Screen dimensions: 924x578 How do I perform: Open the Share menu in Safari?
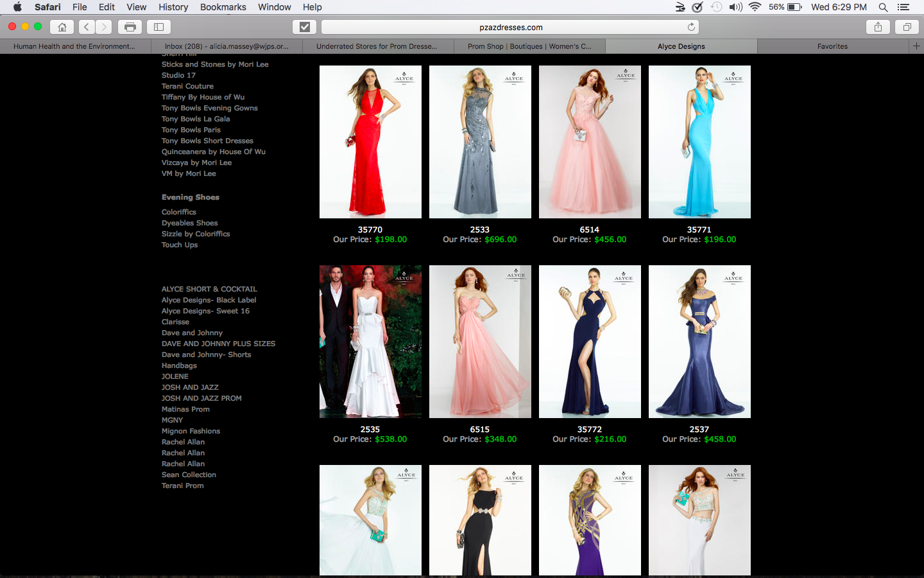[878, 27]
